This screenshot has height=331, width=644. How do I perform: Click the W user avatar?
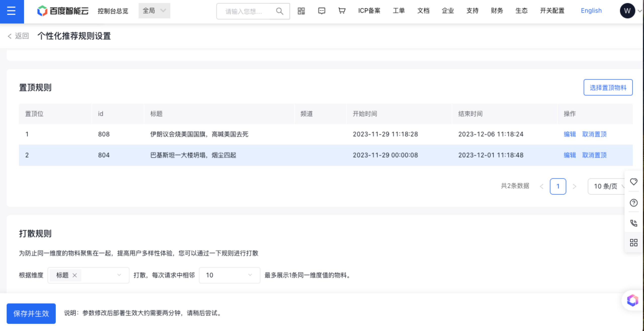coord(627,11)
